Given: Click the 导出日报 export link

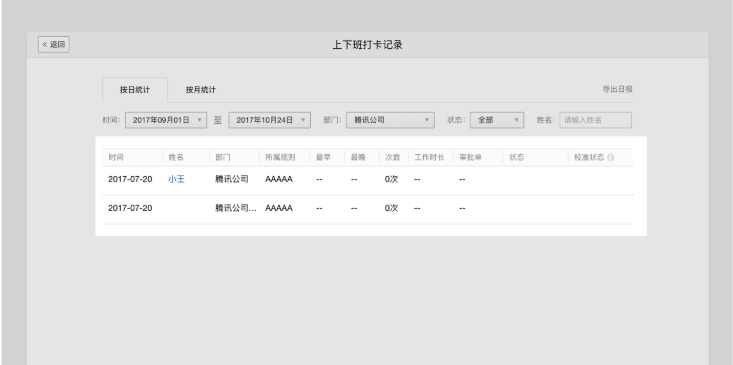Looking at the screenshot, I should click(x=618, y=89).
